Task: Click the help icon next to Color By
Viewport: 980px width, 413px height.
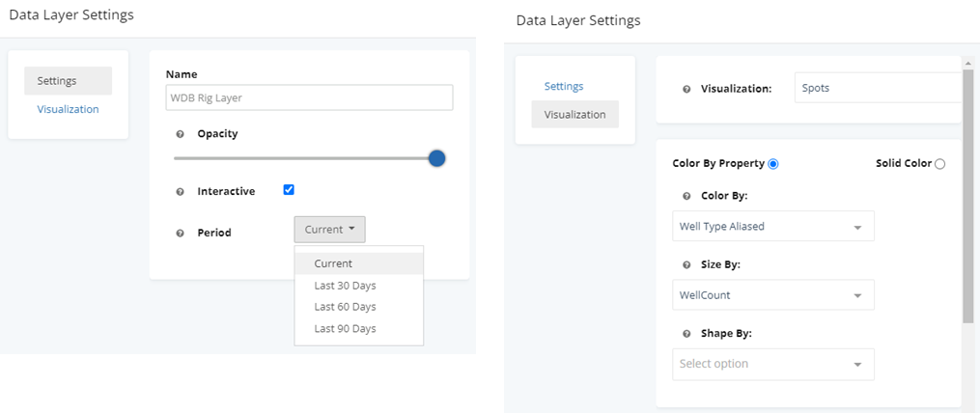Action: tap(686, 196)
